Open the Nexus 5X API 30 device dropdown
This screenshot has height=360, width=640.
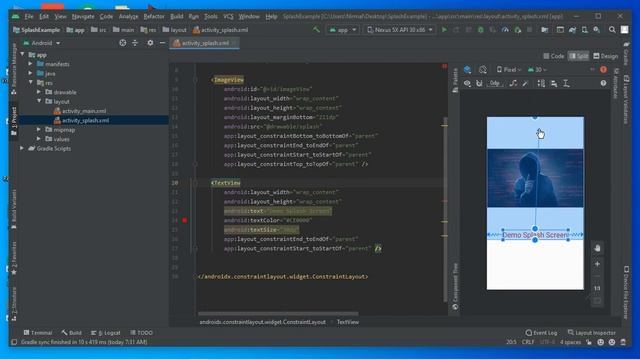(x=400, y=30)
